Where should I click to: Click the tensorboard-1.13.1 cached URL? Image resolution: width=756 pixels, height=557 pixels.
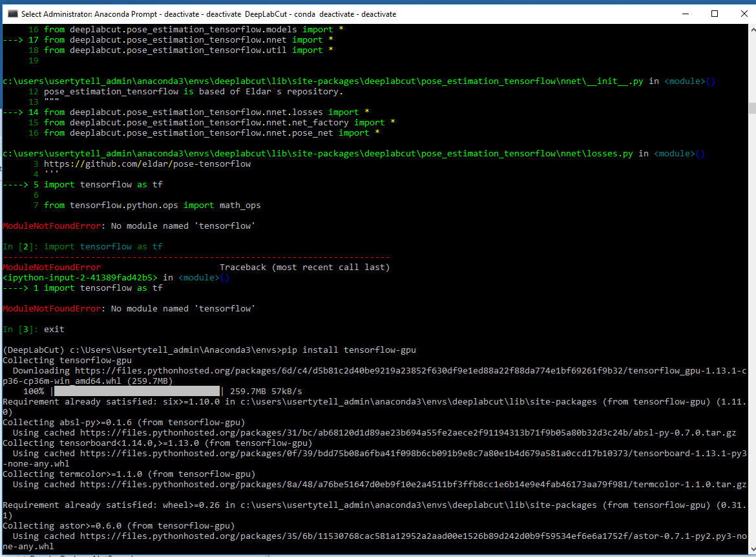pos(388,453)
